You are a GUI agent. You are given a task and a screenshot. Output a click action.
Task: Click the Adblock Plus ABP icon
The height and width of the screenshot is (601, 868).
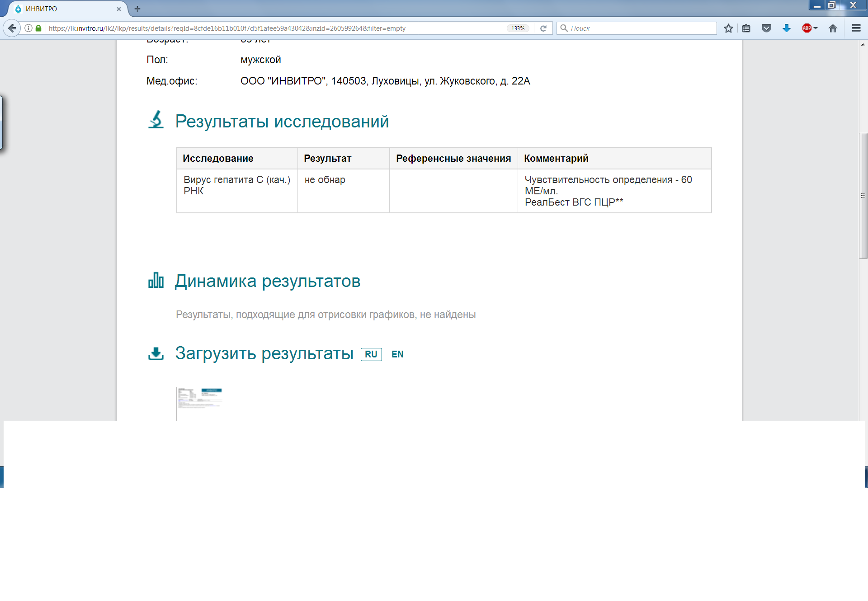point(807,28)
